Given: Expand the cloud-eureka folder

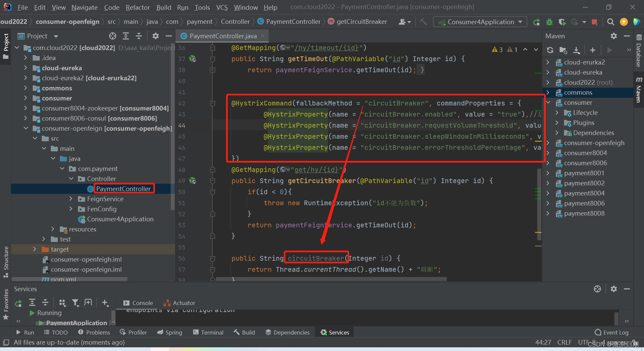Looking at the screenshot, I should click(25, 68).
